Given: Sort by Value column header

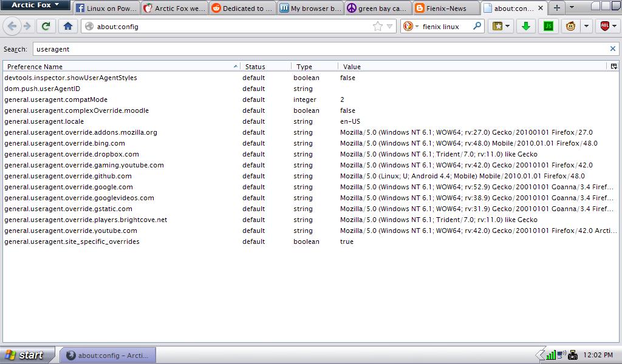Looking at the screenshot, I should tap(472, 67).
